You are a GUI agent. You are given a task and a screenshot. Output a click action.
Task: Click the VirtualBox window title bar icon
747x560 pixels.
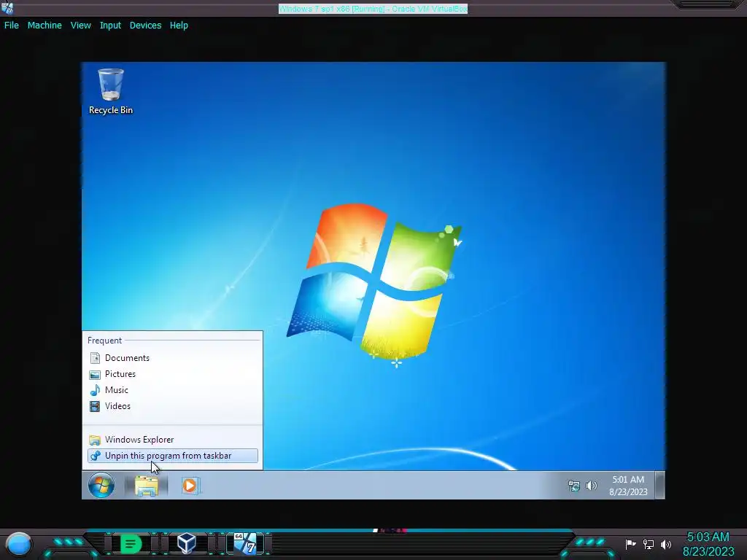(7, 7)
